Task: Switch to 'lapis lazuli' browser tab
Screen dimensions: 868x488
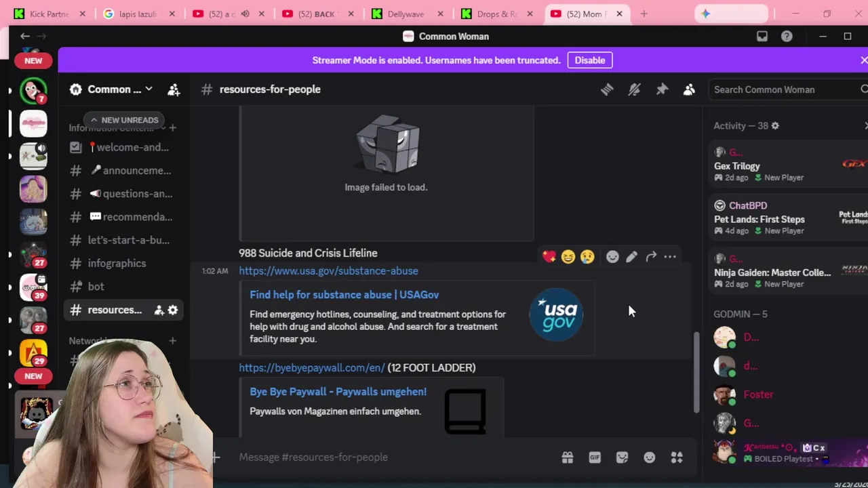Action: pyautogui.click(x=138, y=14)
